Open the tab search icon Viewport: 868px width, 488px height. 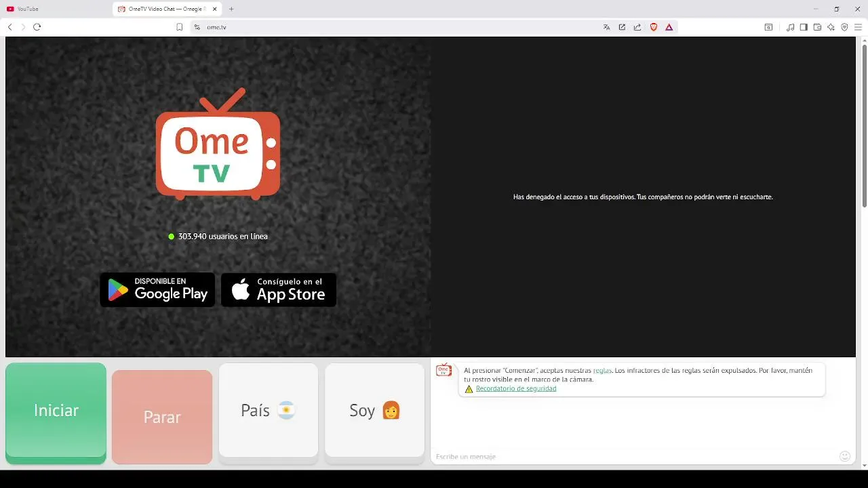pos(768,27)
